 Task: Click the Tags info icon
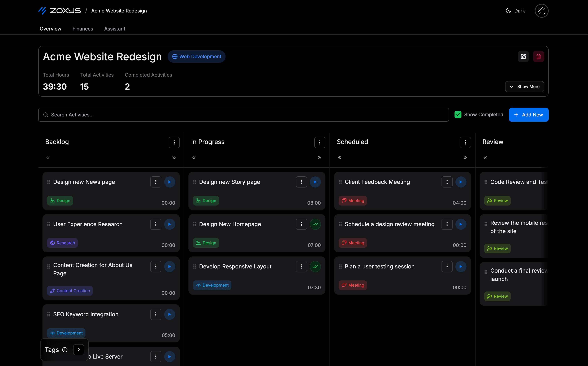click(x=65, y=350)
